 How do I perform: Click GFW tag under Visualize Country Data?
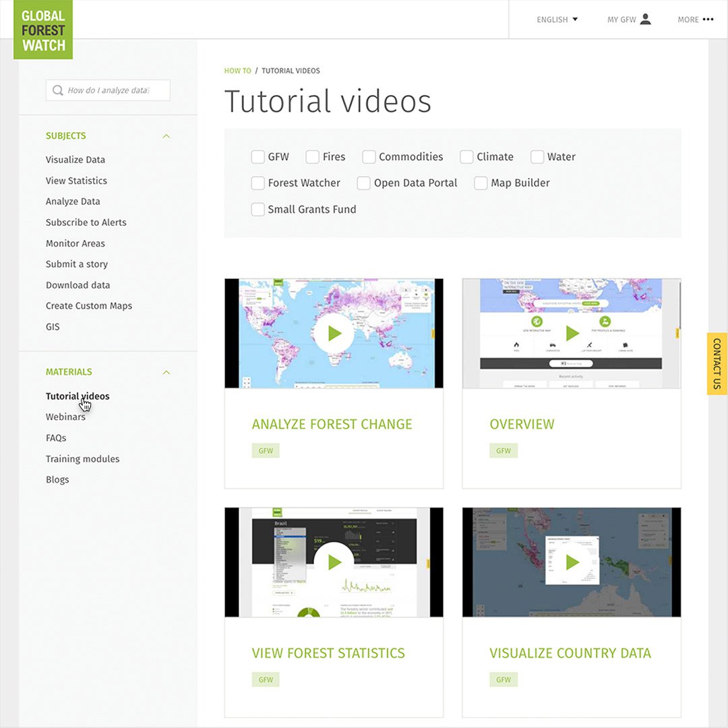504,679
